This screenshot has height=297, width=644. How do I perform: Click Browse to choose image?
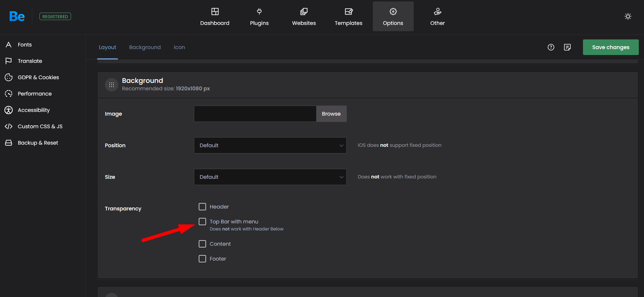(331, 114)
